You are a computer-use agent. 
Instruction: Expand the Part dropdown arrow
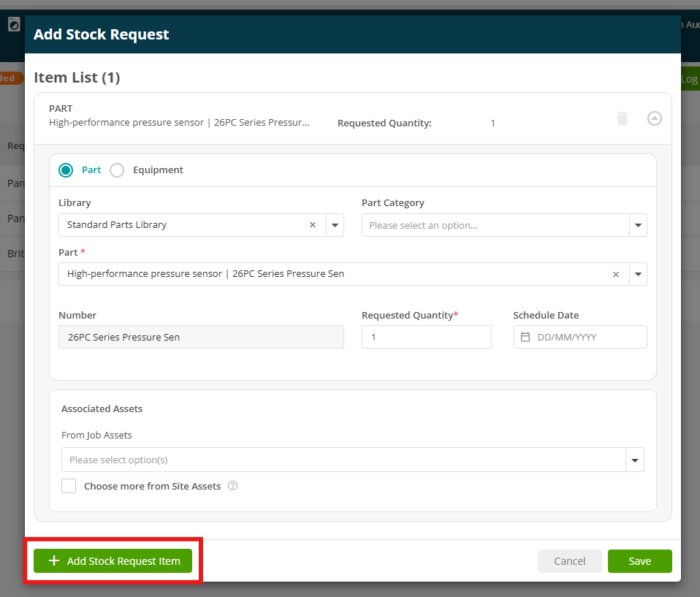point(638,274)
